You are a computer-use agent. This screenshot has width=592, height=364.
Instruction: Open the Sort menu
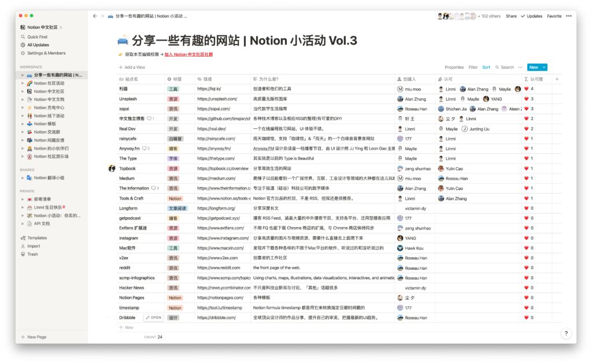tap(486, 67)
